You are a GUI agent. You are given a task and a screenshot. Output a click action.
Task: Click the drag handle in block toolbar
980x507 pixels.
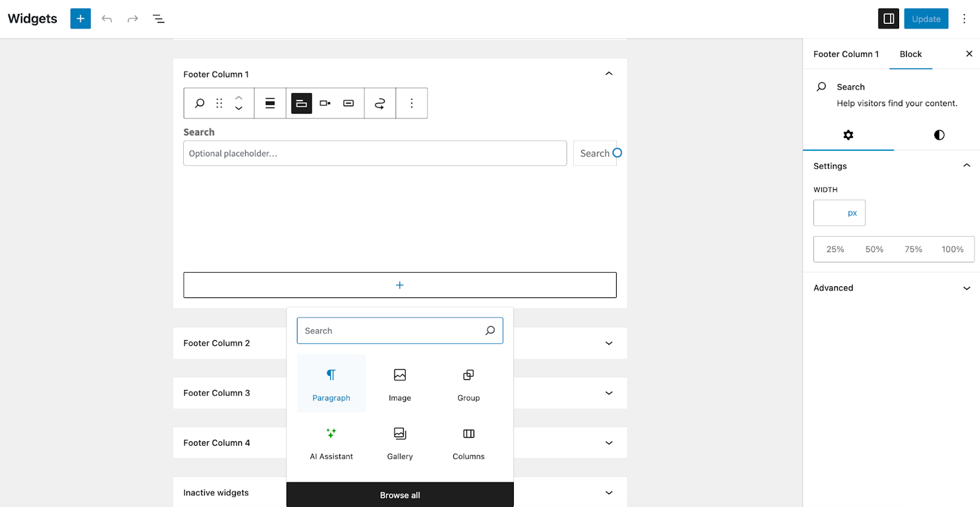219,103
